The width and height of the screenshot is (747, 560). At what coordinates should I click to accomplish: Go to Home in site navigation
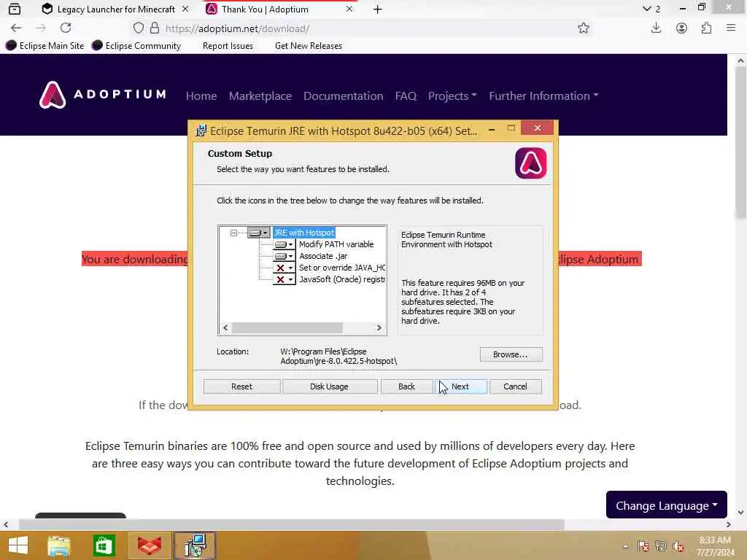[201, 96]
